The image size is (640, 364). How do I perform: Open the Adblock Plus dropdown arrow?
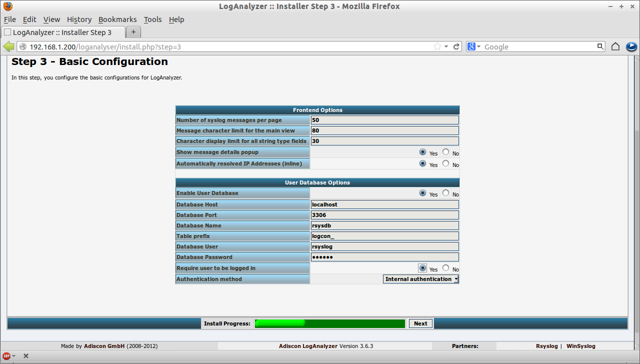point(14,356)
